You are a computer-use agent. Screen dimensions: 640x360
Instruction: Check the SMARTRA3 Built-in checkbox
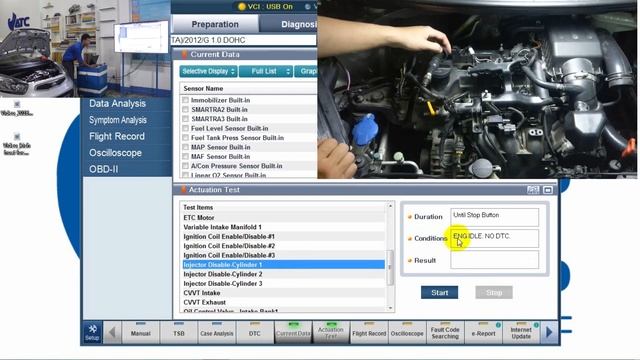(x=185, y=119)
